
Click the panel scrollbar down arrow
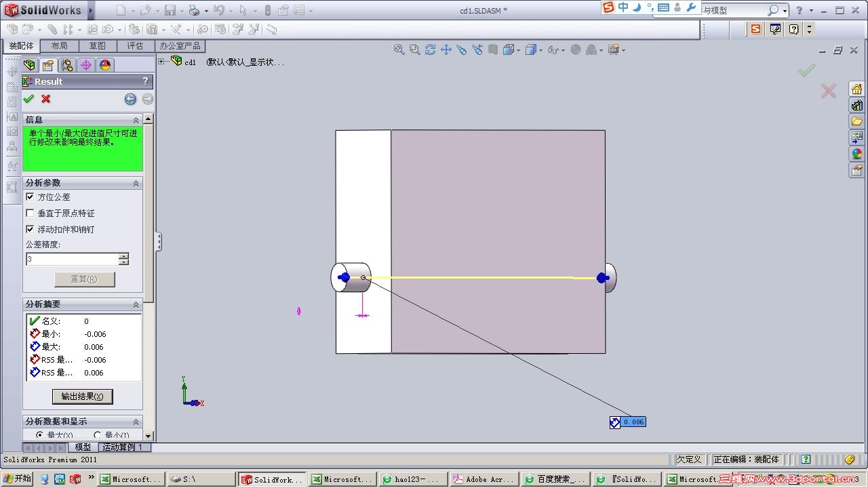point(148,436)
